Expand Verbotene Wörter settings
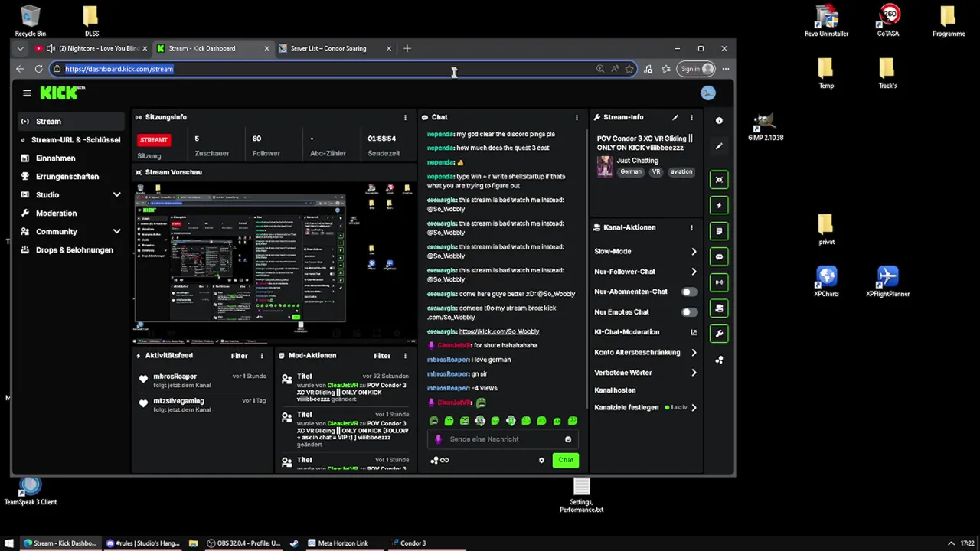The height and width of the screenshot is (551, 980). click(x=694, y=373)
